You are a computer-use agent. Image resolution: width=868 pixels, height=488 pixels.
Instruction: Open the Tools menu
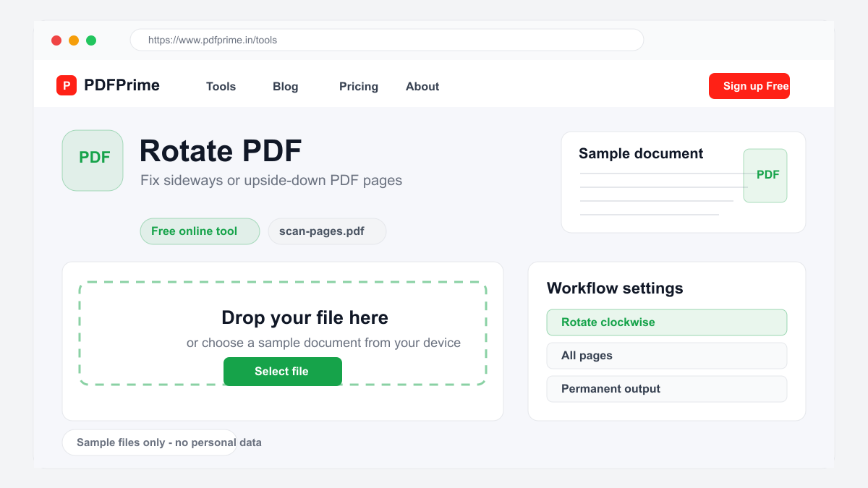[x=221, y=86]
